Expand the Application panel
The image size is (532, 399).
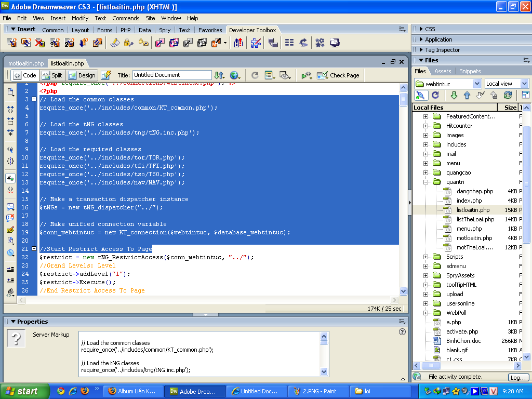pyautogui.click(x=421, y=39)
